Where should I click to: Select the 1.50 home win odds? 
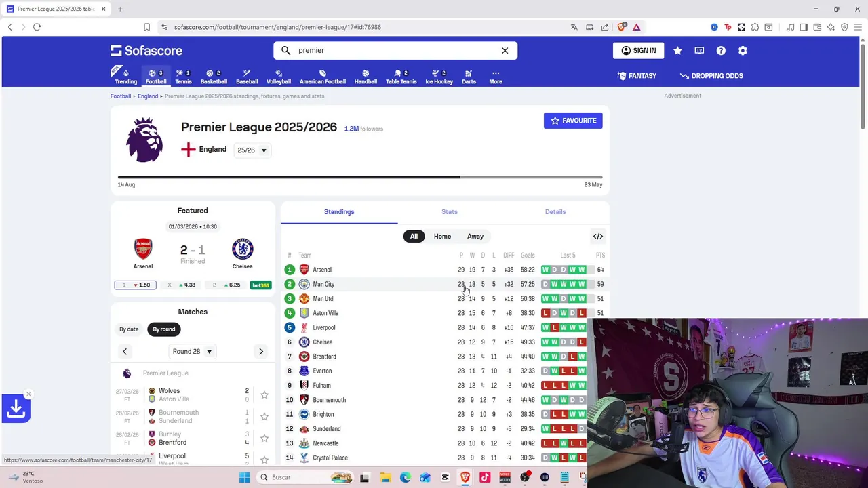point(136,285)
